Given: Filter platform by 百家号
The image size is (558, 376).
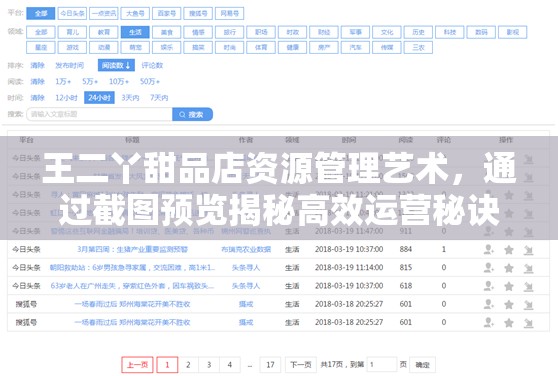Looking at the screenshot, I should (167, 14).
